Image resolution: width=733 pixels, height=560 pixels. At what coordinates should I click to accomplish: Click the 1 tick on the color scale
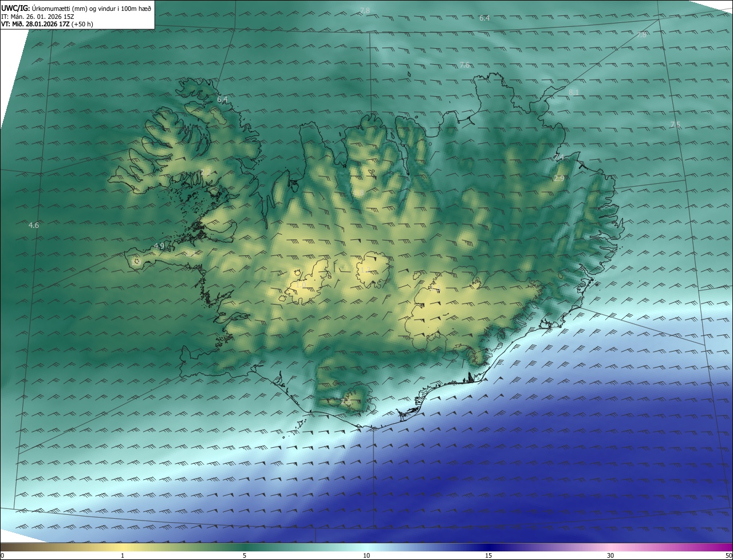pyautogui.click(x=123, y=555)
